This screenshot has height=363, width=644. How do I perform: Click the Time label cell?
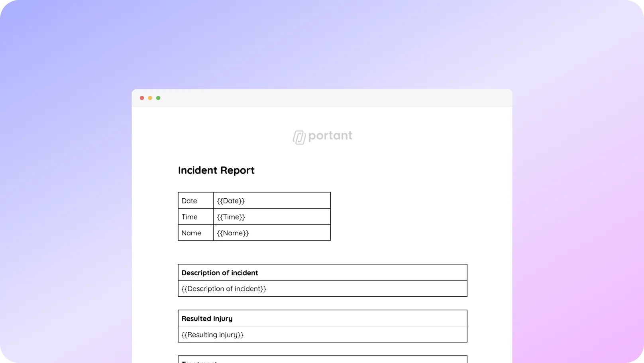196,217
